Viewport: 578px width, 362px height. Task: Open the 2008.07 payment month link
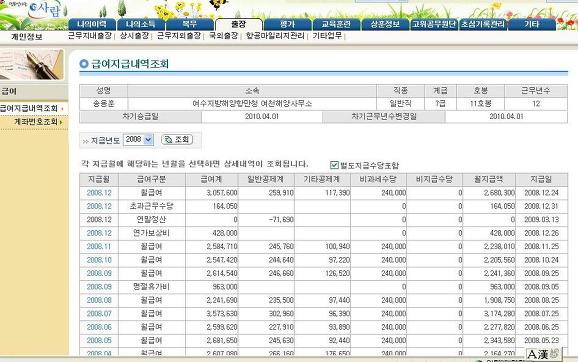point(99,314)
